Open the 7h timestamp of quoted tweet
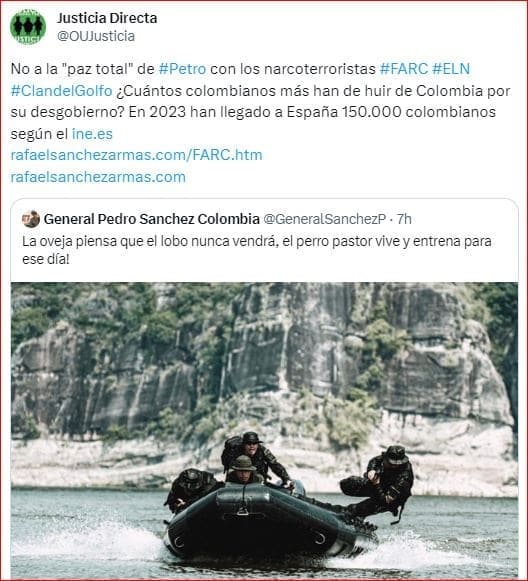 click(404, 219)
